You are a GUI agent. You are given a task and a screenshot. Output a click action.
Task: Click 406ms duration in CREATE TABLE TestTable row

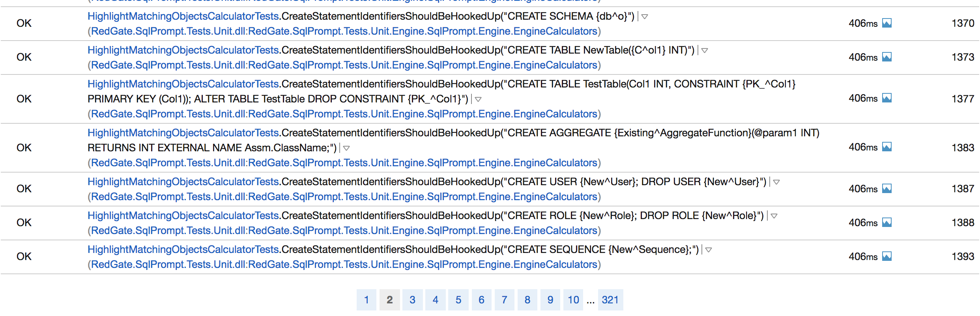tap(863, 99)
